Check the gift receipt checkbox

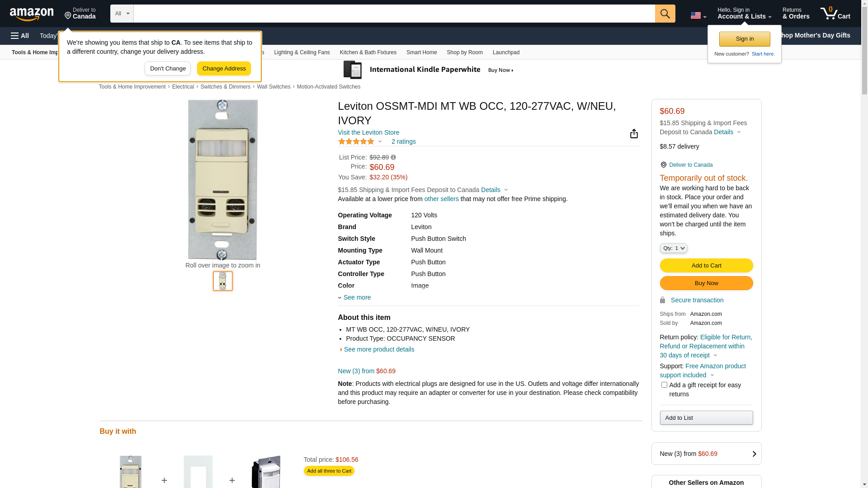click(x=664, y=385)
